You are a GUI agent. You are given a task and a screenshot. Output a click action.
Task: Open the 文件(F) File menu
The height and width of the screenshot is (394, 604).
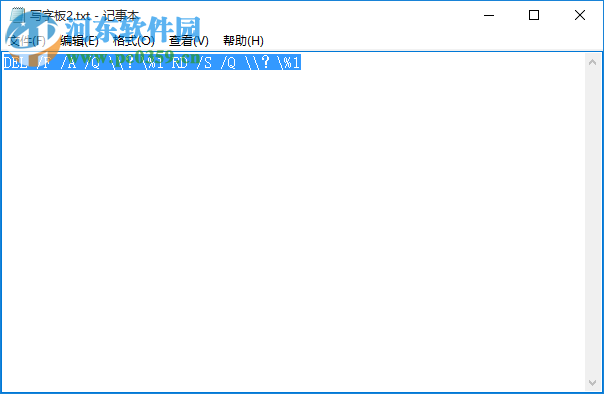coord(27,41)
